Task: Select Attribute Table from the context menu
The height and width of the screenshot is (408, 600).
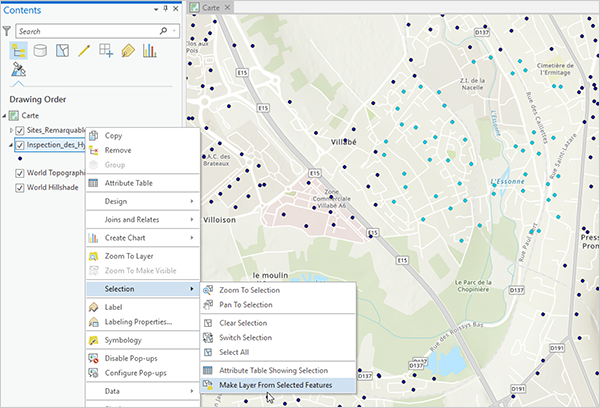Action: point(127,183)
